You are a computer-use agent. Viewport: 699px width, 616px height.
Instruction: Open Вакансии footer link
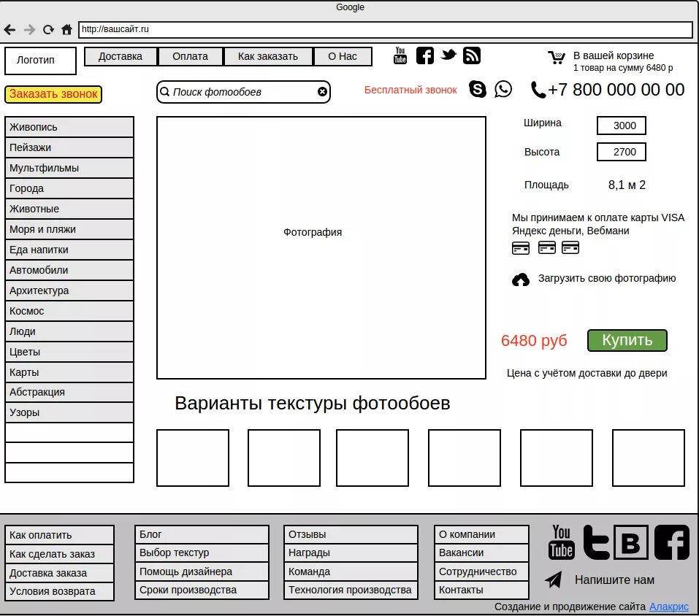click(481, 553)
